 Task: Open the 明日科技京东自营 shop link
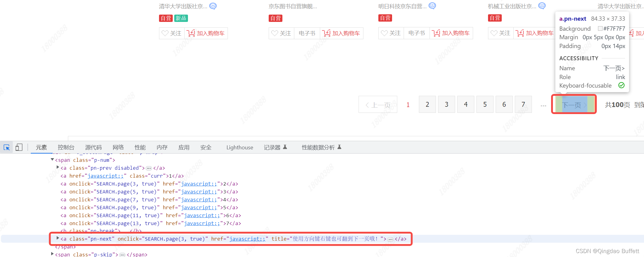click(402, 6)
